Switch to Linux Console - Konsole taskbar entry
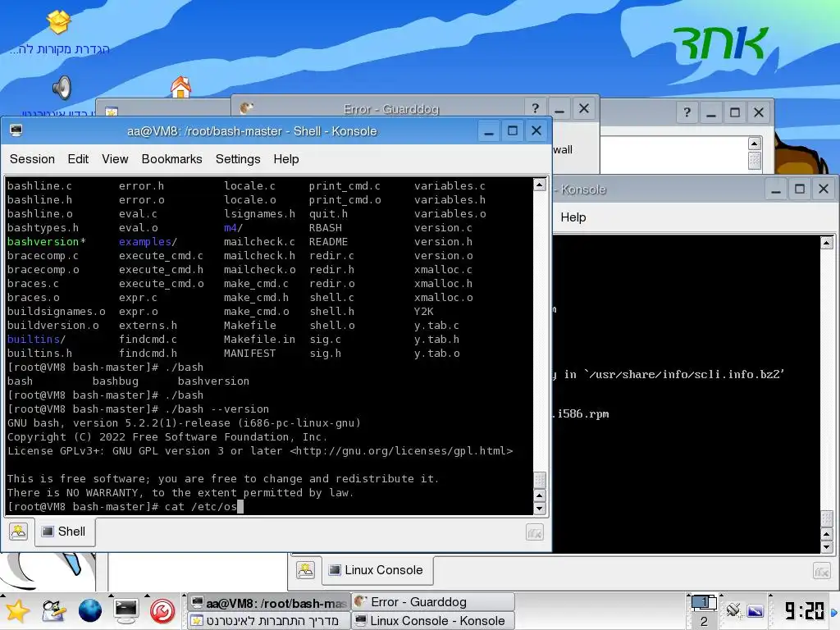840x630 pixels. point(433,621)
